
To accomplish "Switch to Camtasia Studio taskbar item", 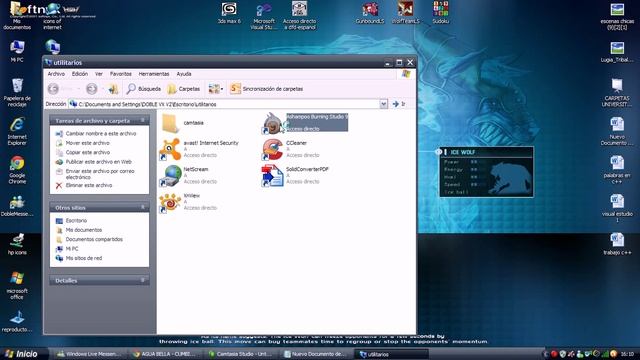I will (x=240, y=354).
